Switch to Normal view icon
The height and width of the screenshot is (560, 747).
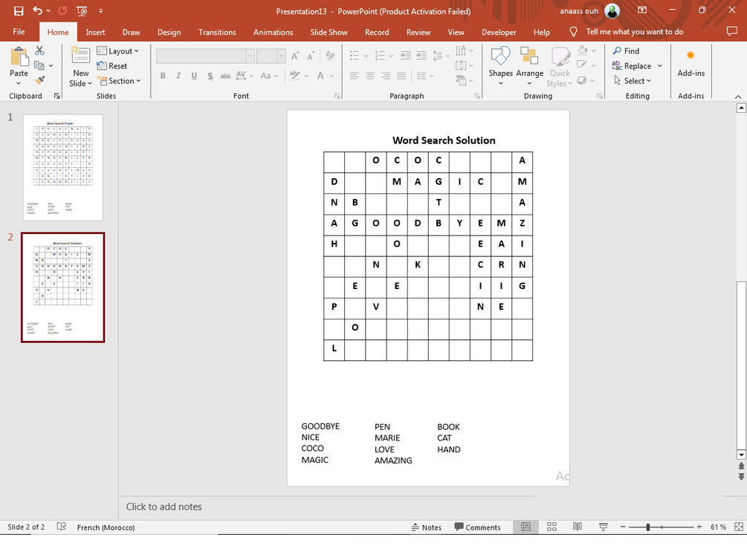point(526,527)
